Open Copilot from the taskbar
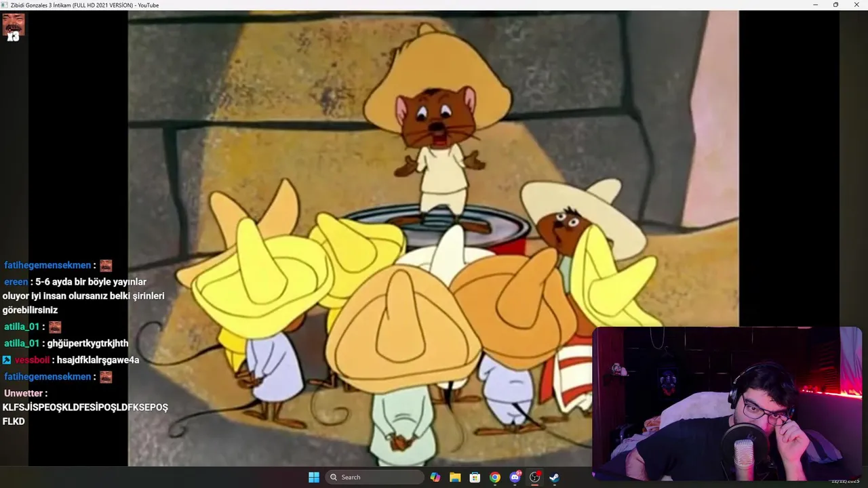 tap(435, 477)
